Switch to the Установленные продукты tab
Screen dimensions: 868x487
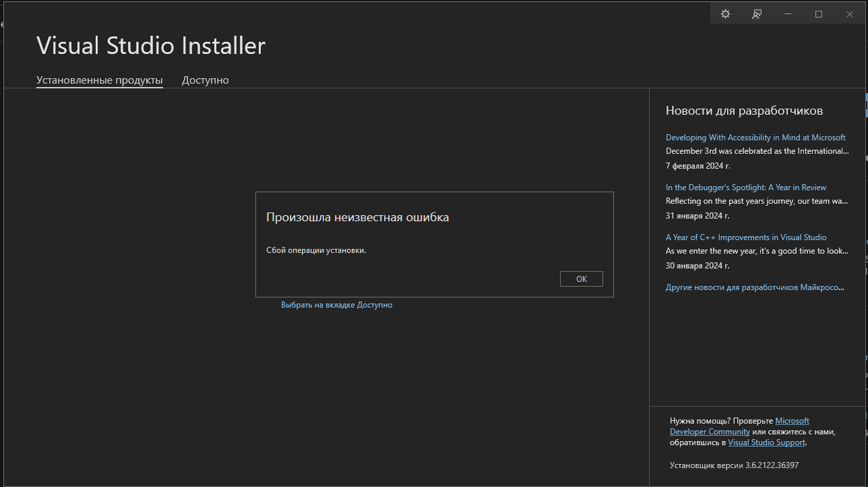[x=100, y=80]
